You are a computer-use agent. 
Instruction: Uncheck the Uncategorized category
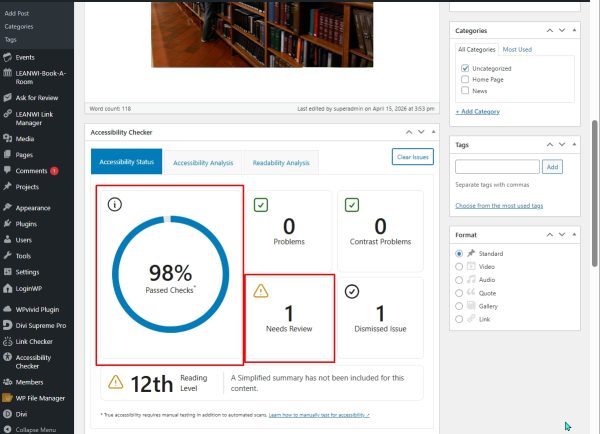pos(465,68)
